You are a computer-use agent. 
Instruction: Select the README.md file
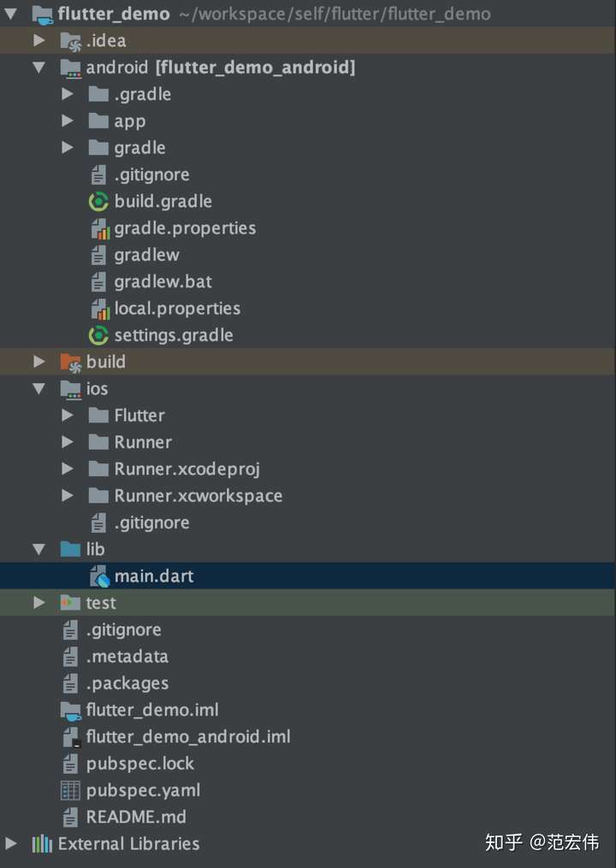pos(135,817)
